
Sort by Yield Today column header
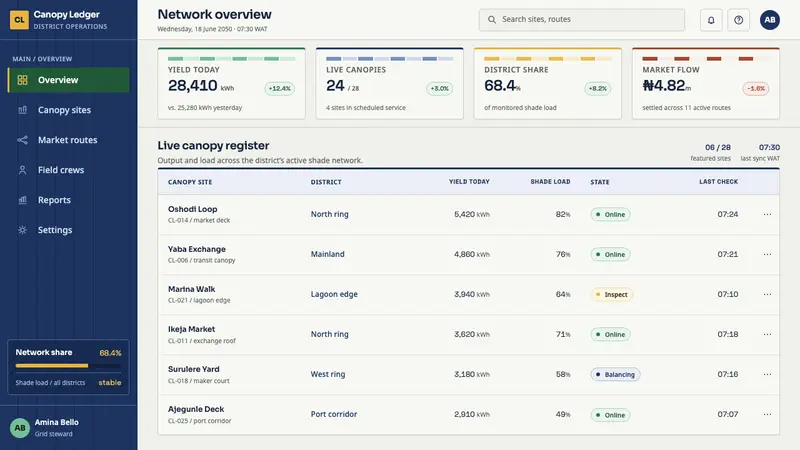coord(469,182)
